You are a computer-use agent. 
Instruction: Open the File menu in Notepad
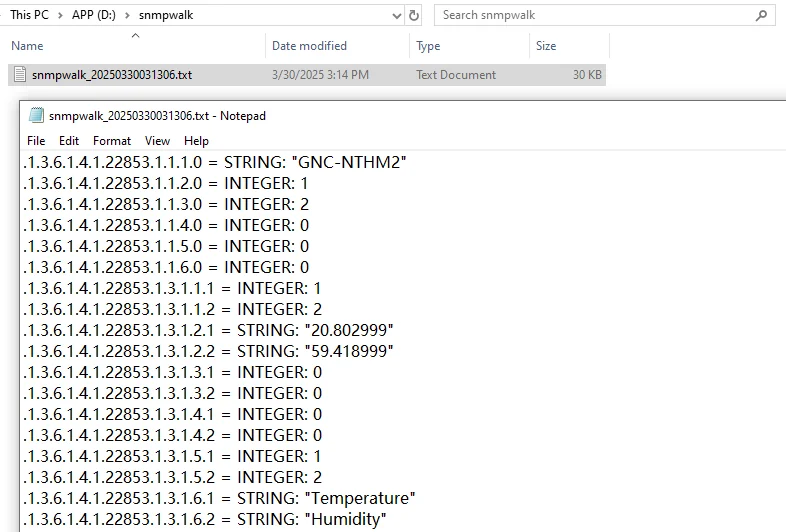[36, 141]
